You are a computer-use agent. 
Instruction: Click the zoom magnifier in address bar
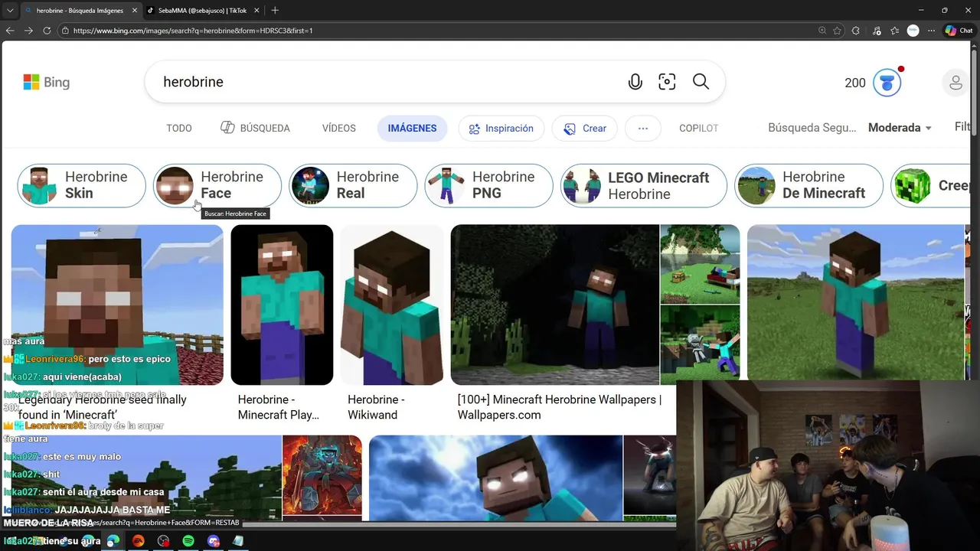(x=822, y=31)
